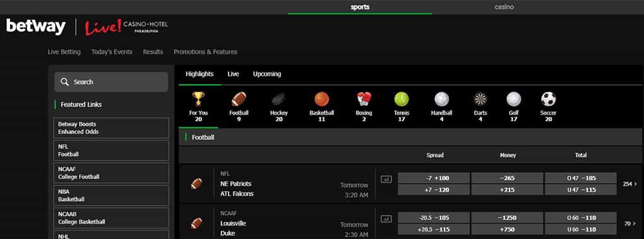Open Today's Events in navigation
Screen dimensions: 644x239
(x=112, y=52)
